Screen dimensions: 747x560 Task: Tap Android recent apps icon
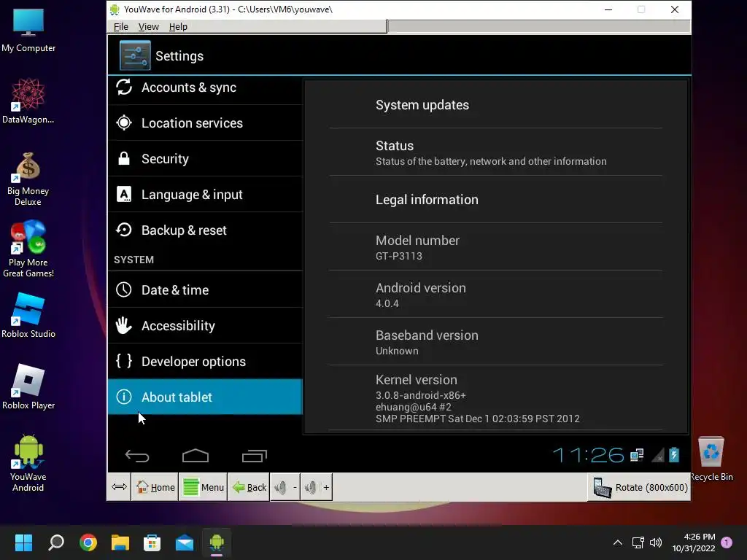(255, 456)
